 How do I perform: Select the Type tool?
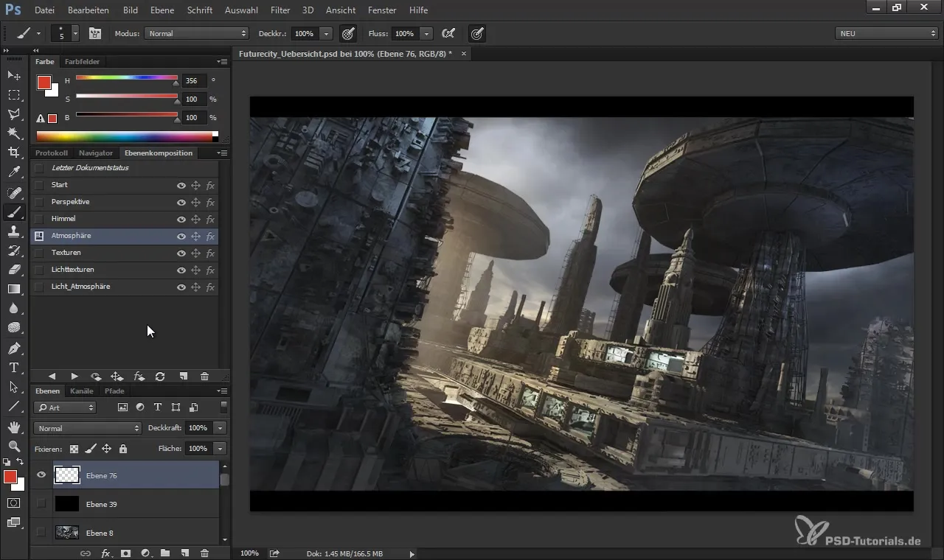click(14, 367)
